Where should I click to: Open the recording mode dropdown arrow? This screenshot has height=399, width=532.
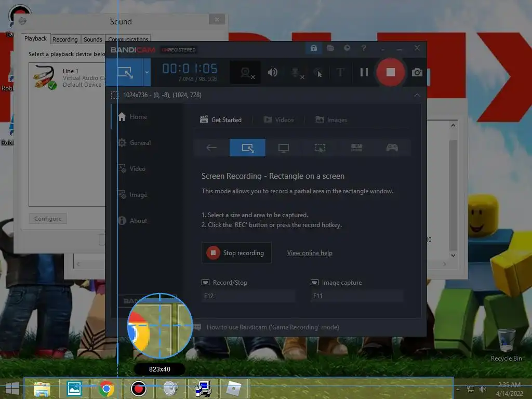pyautogui.click(x=147, y=72)
